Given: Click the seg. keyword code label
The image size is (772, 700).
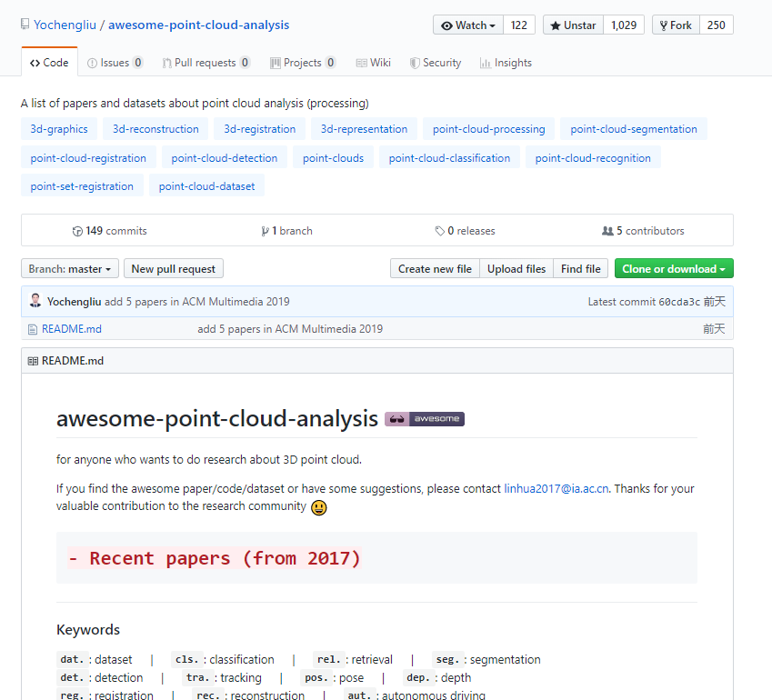Looking at the screenshot, I should 448,660.
